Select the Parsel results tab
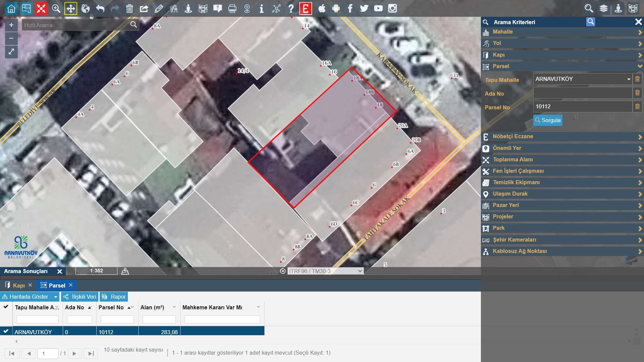This screenshot has width=644, height=362. [x=56, y=286]
